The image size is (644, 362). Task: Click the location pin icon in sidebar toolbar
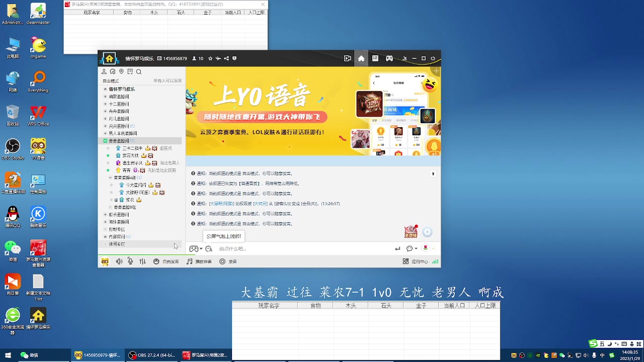click(121, 71)
